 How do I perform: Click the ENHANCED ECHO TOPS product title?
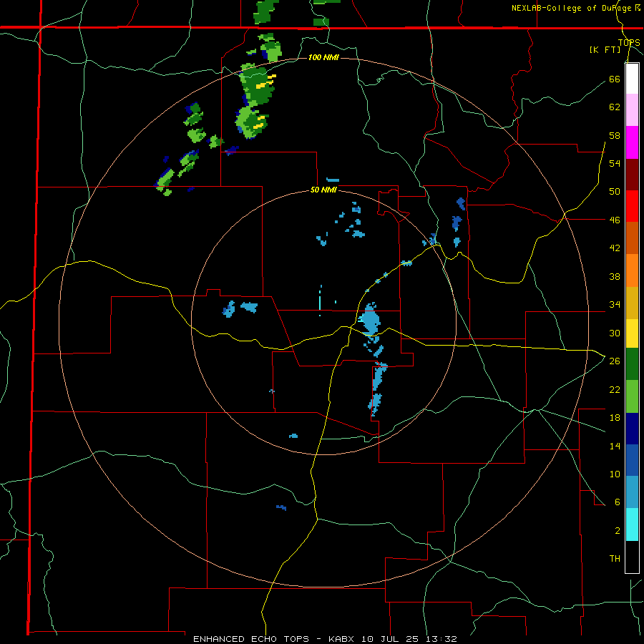coord(251,639)
